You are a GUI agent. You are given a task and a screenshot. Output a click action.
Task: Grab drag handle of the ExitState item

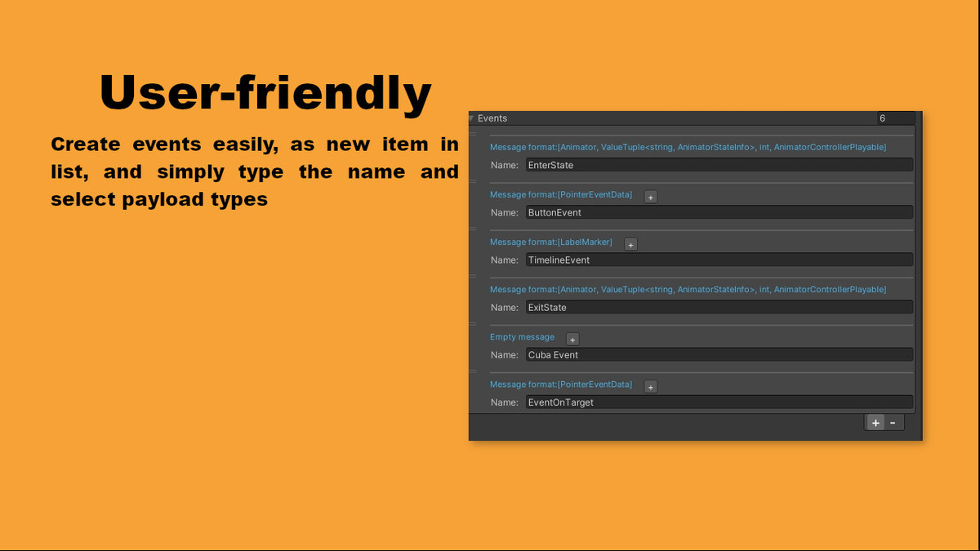(x=473, y=276)
